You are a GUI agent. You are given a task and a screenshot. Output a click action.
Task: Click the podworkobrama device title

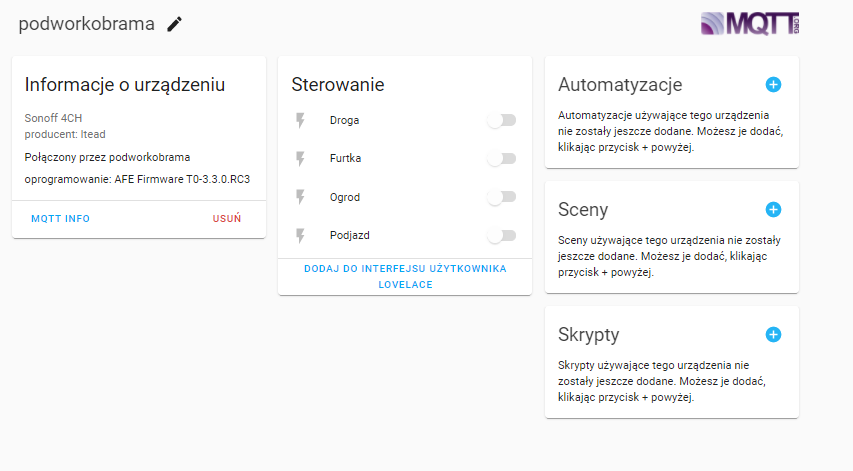(86, 24)
